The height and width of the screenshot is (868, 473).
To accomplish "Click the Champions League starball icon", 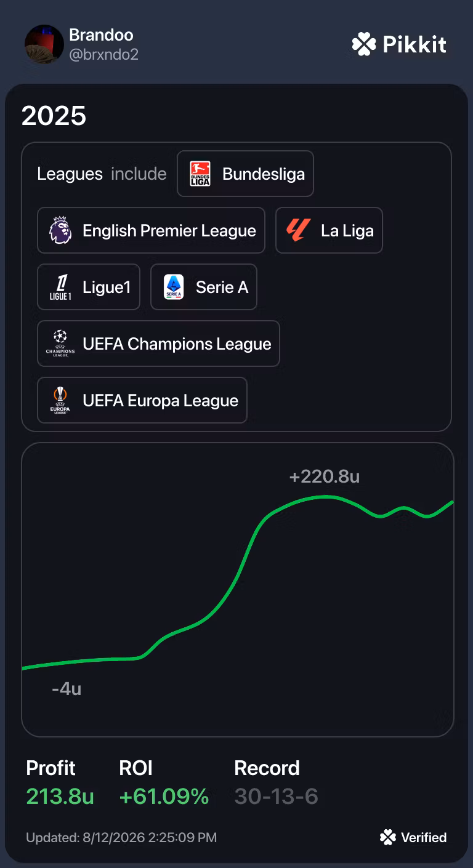I will [x=60, y=344].
